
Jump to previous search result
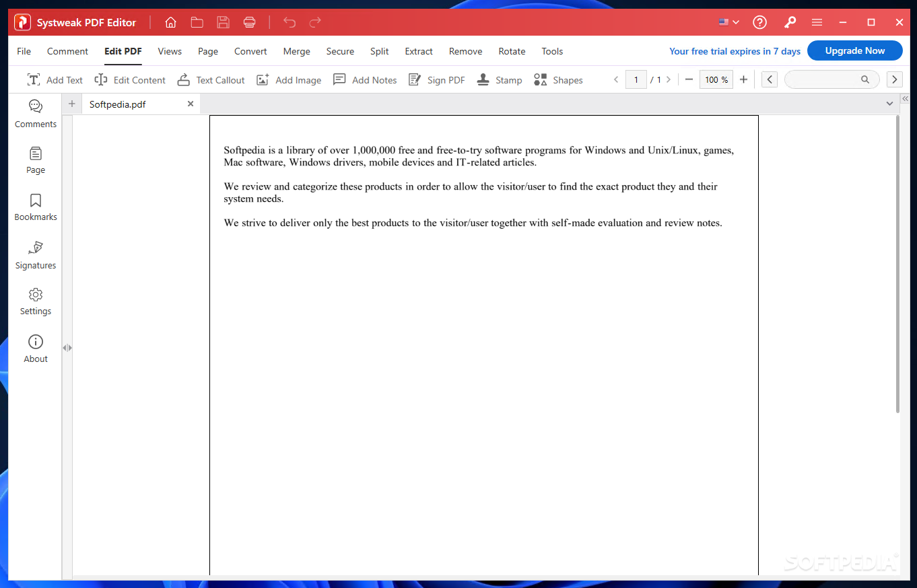[770, 80]
